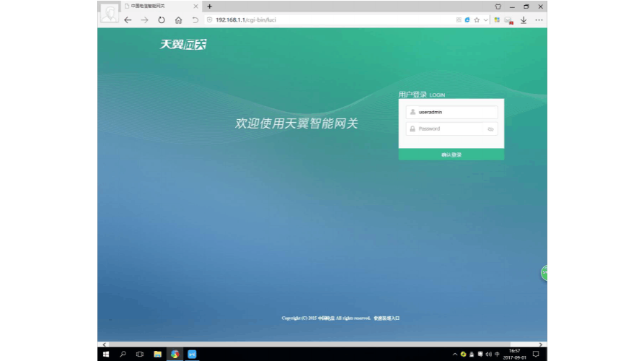644x361 pixels.
Task: Open the three-dot browser menu
Action: pyautogui.click(x=539, y=19)
